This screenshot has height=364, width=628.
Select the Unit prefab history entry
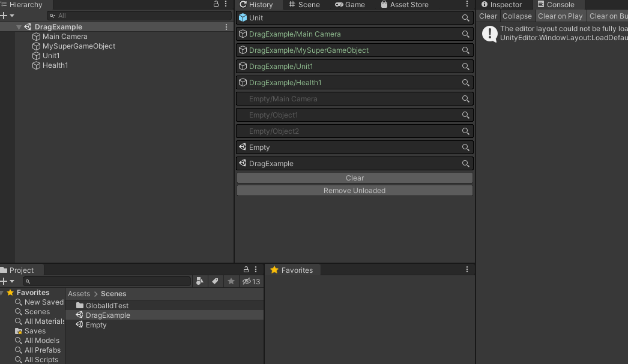[x=354, y=18]
